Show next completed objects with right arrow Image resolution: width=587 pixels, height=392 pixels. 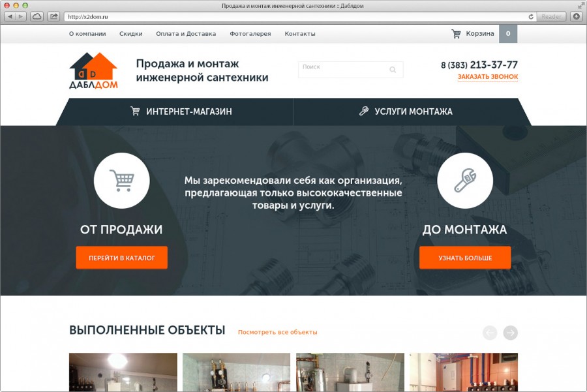pos(510,333)
